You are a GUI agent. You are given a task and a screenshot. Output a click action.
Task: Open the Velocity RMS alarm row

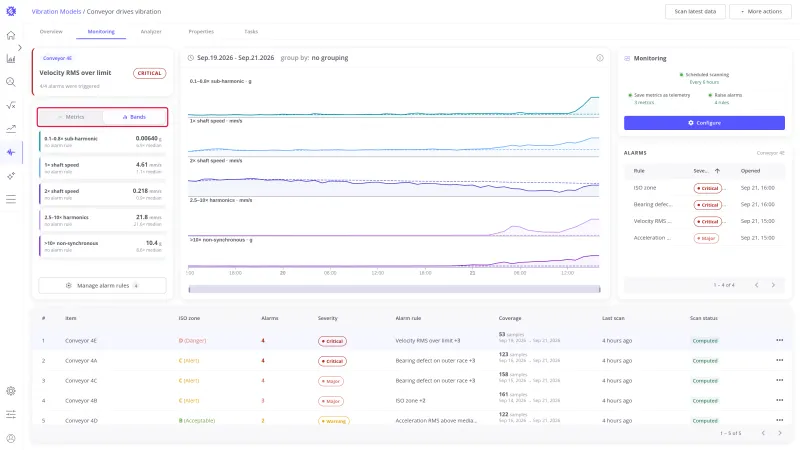point(704,221)
